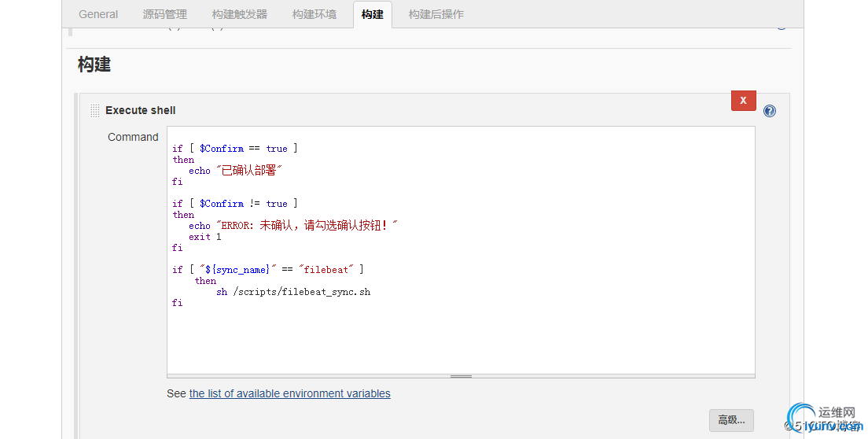Click the Command field label
The width and height of the screenshot is (868, 439).
coord(133,137)
